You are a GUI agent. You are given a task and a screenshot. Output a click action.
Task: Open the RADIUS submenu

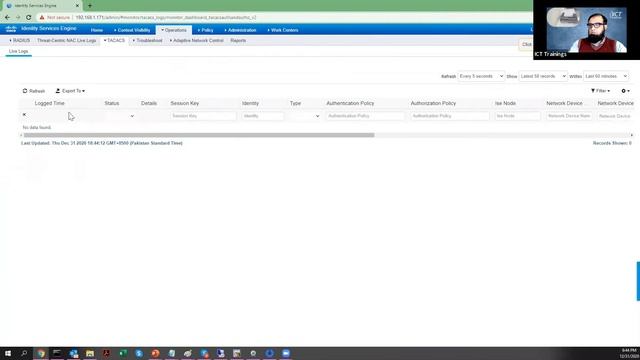[20, 41]
